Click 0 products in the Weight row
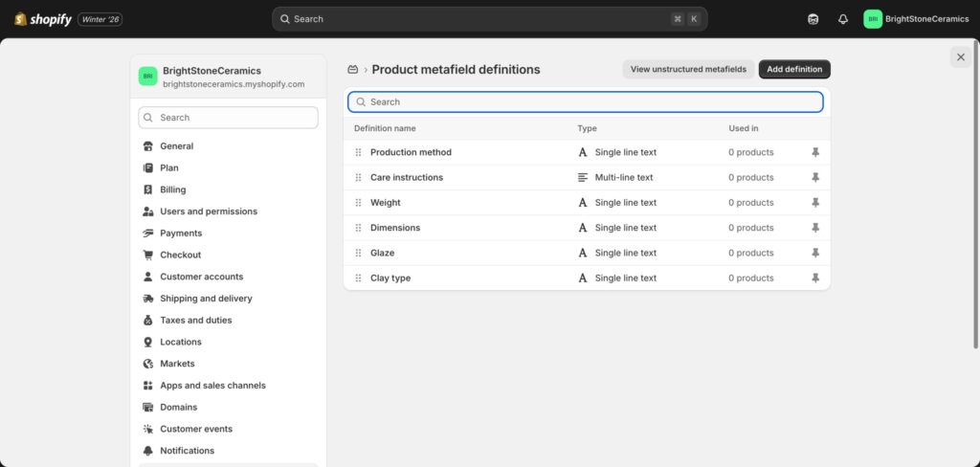The width and height of the screenshot is (980, 467). 751,203
